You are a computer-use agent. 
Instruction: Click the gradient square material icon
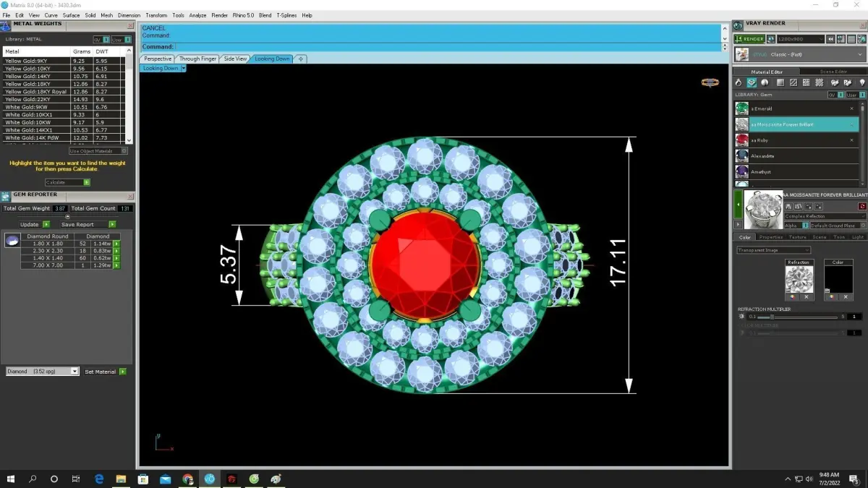pos(780,82)
